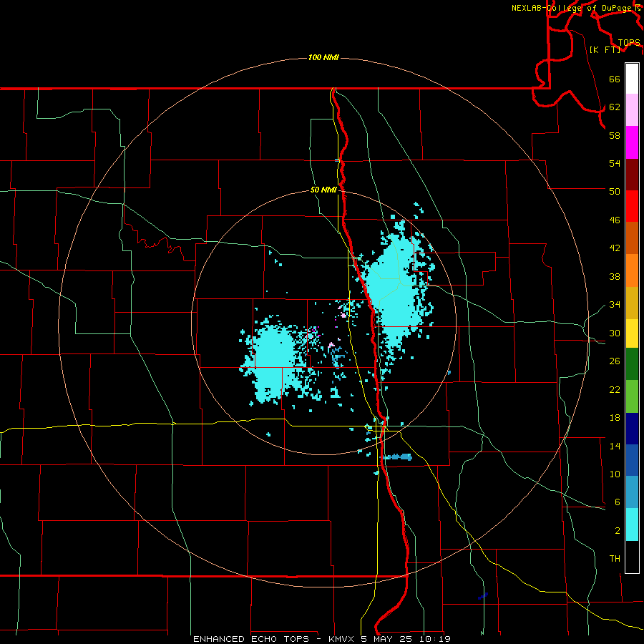Select the dark red legend swatch
The image size is (644, 644).
[632, 175]
